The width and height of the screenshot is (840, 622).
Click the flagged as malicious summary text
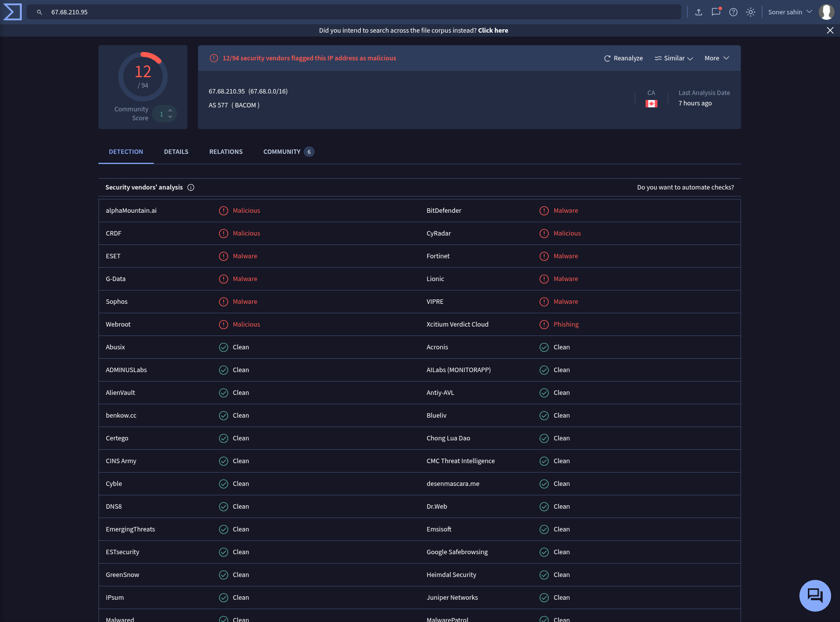[x=309, y=58]
